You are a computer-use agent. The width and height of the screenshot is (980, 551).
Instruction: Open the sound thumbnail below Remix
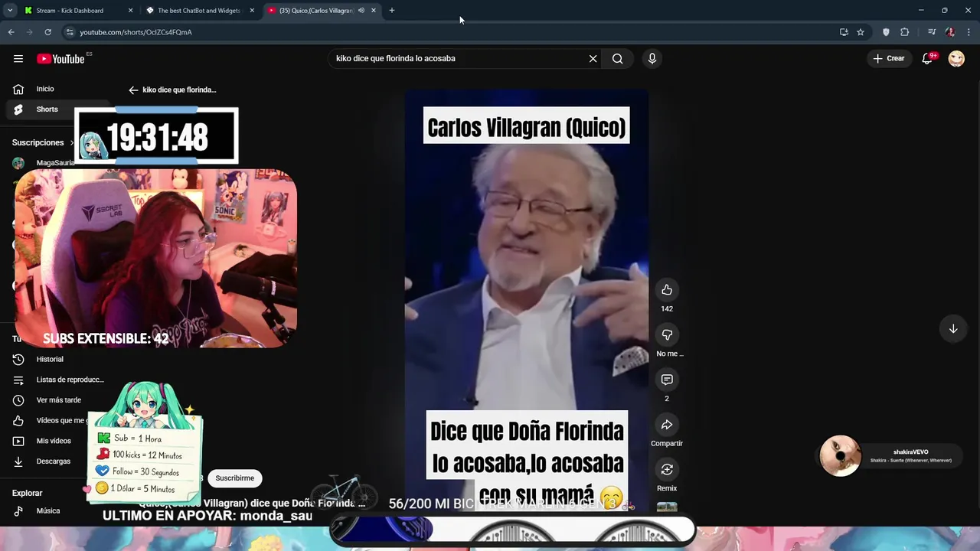point(667,507)
